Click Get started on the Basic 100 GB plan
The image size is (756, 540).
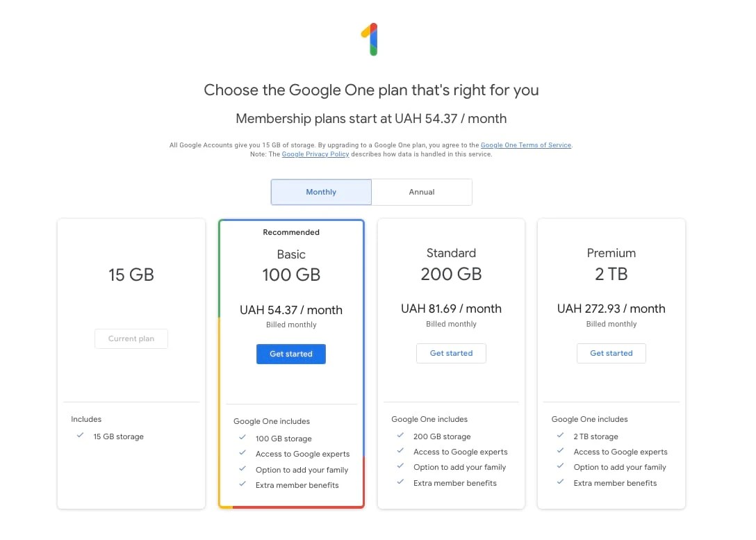tap(290, 354)
